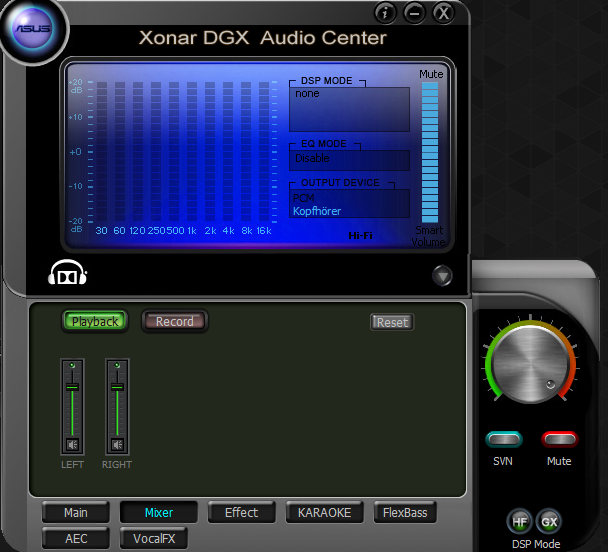
Task: Minimize the Xonar Audio Center window
Action: coord(414,13)
